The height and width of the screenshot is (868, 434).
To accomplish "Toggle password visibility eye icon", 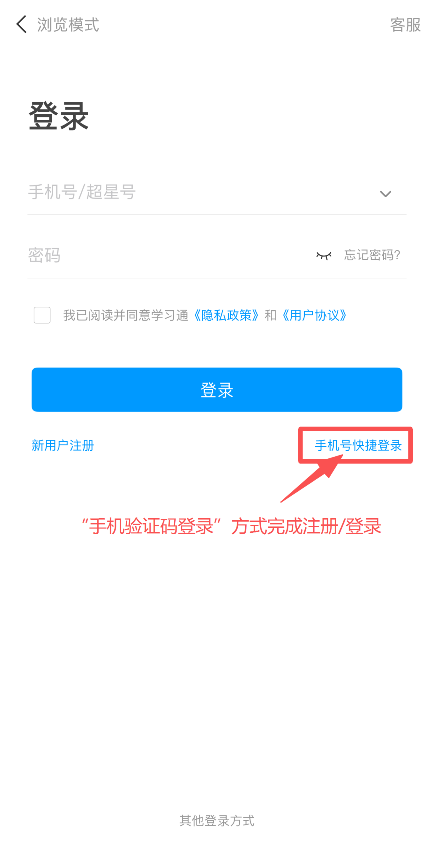I will pos(324,256).
